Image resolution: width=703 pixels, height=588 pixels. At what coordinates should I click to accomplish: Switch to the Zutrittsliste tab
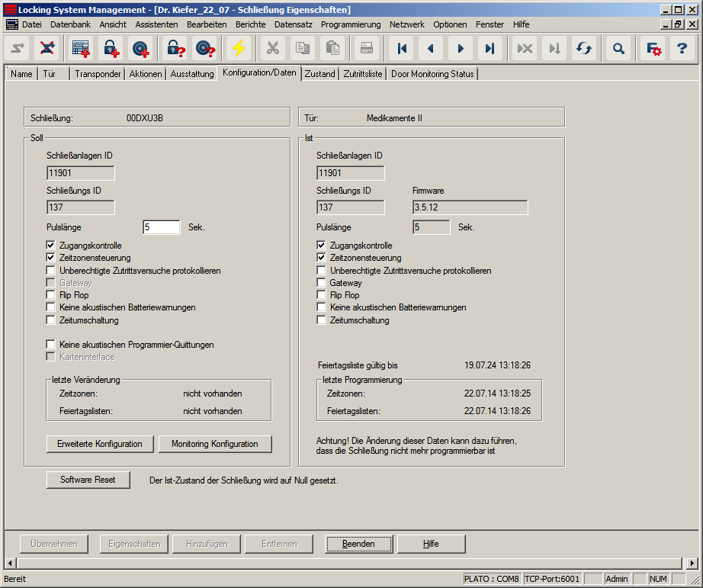pyautogui.click(x=363, y=74)
